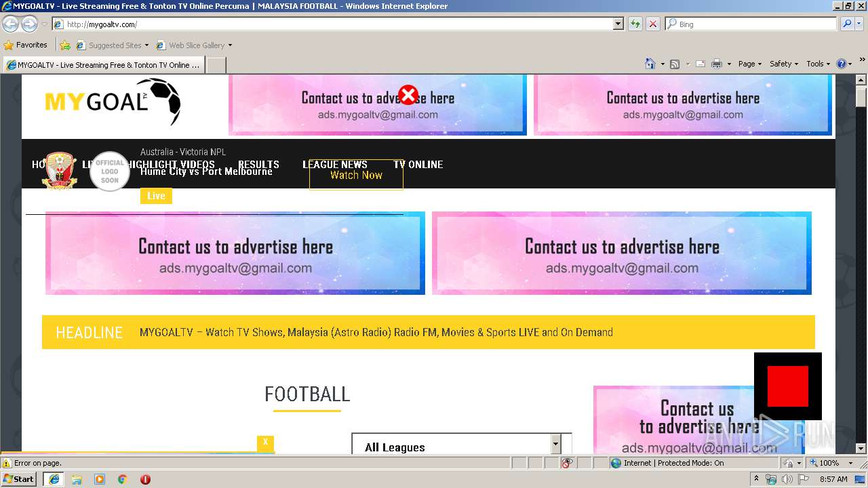Open HIGHLIGHT VIDEOS menu item
868x488 pixels.
pyautogui.click(x=171, y=165)
